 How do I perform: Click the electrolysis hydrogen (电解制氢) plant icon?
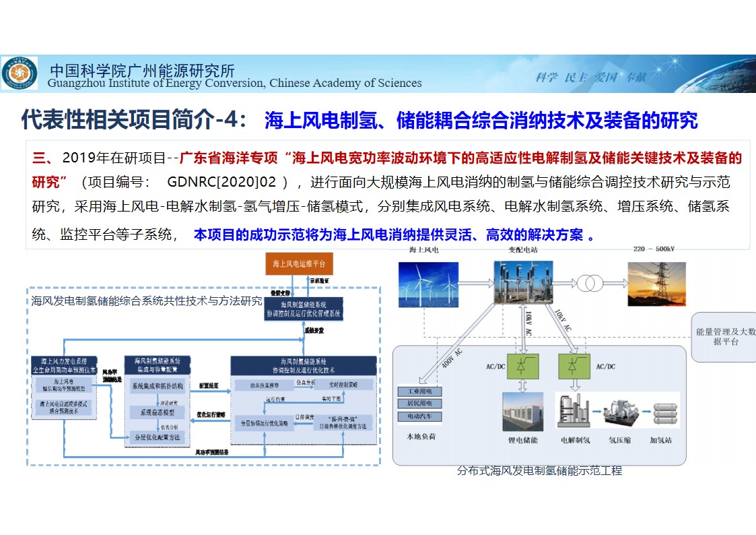tap(574, 411)
